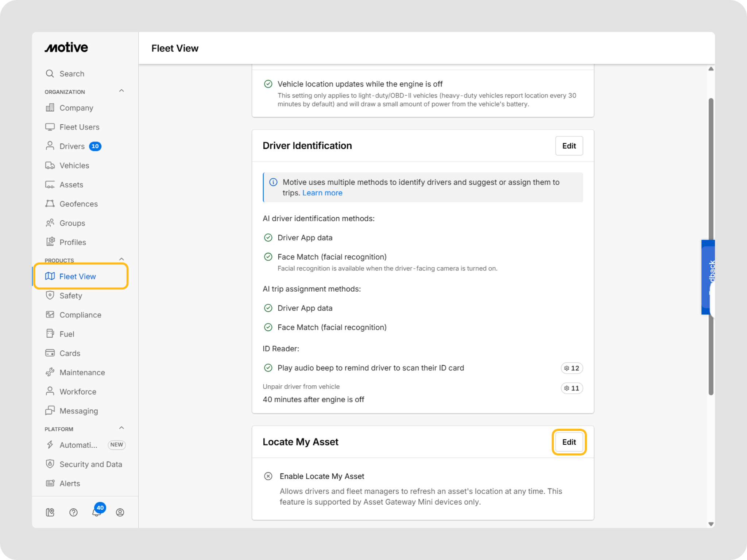
Task: Click the Alerts icon in sidebar
Action: pos(50,483)
